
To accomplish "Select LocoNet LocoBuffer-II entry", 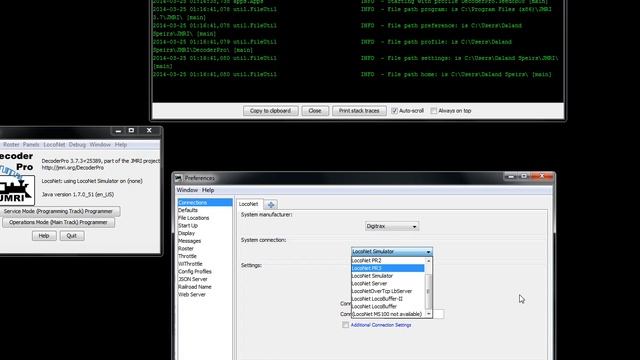I will point(388,299).
